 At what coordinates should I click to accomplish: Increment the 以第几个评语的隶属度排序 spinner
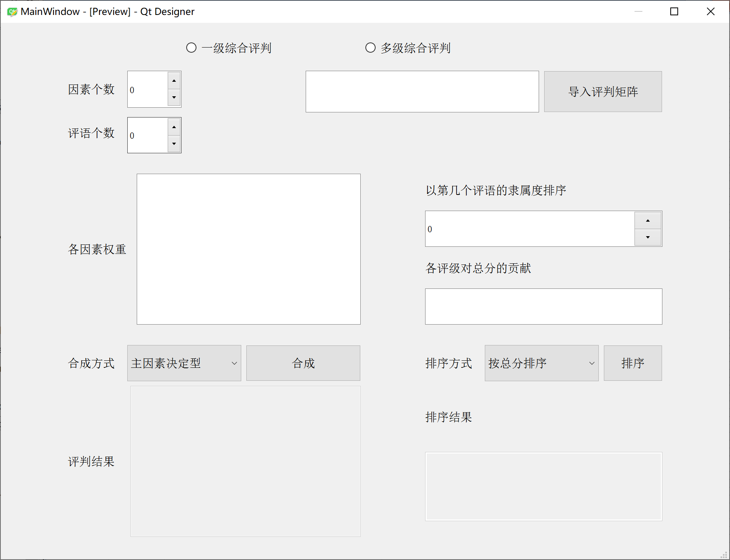coord(647,220)
